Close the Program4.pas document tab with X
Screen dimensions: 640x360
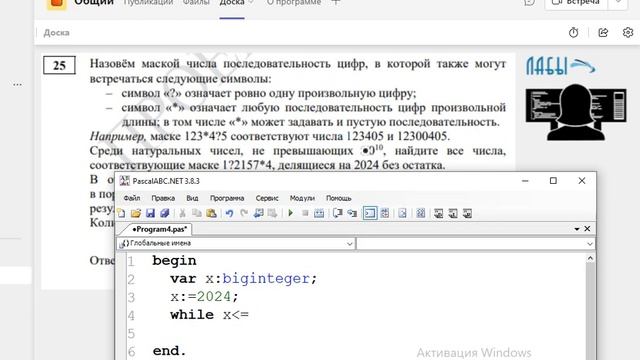tap(587, 229)
